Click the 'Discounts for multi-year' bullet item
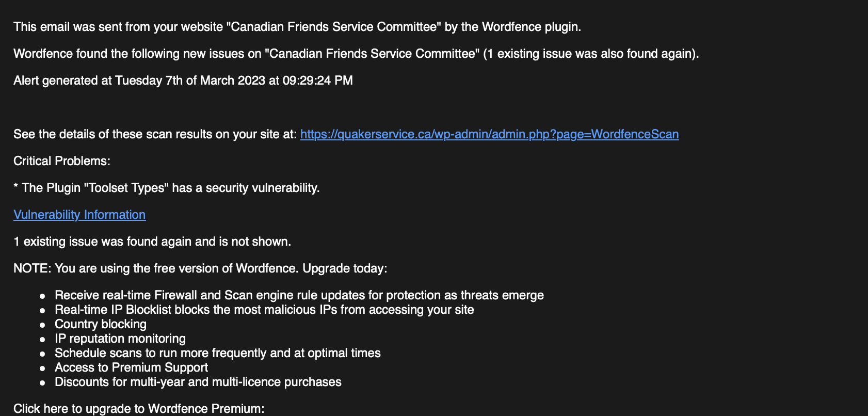This screenshot has width=868, height=416. click(x=198, y=382)
